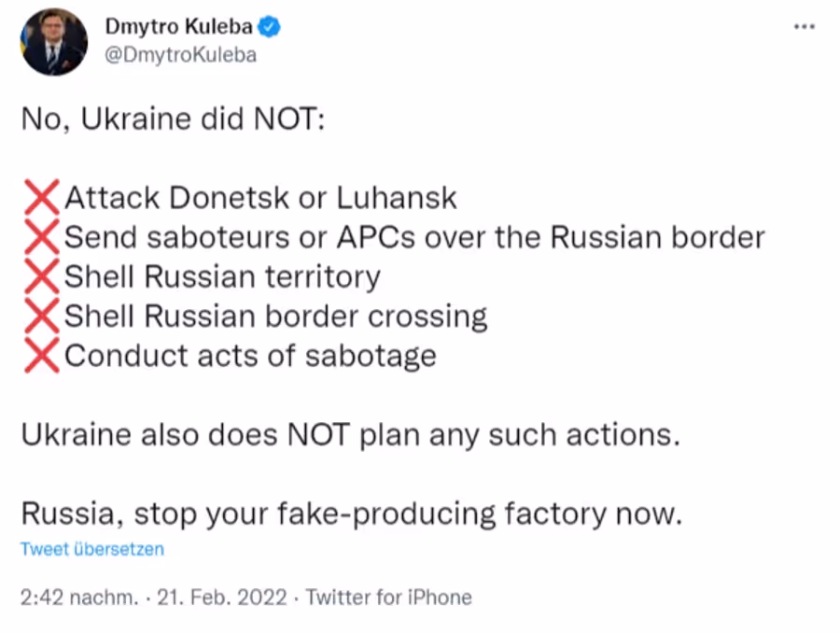Click red X beside Attack Donetsk or Luhansk
Screen dimensions: 840x633
point(42,198)
